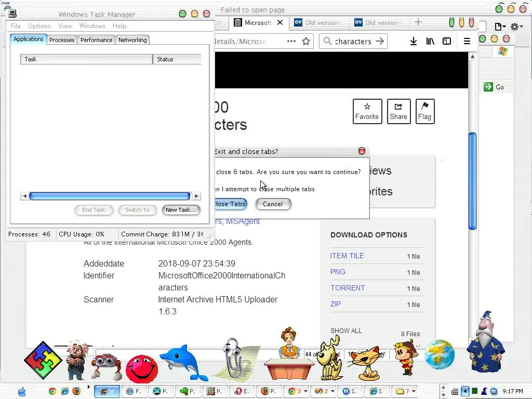Open the taskbar group showing 2 windows
532x399 pixels.
click(324, 391)
